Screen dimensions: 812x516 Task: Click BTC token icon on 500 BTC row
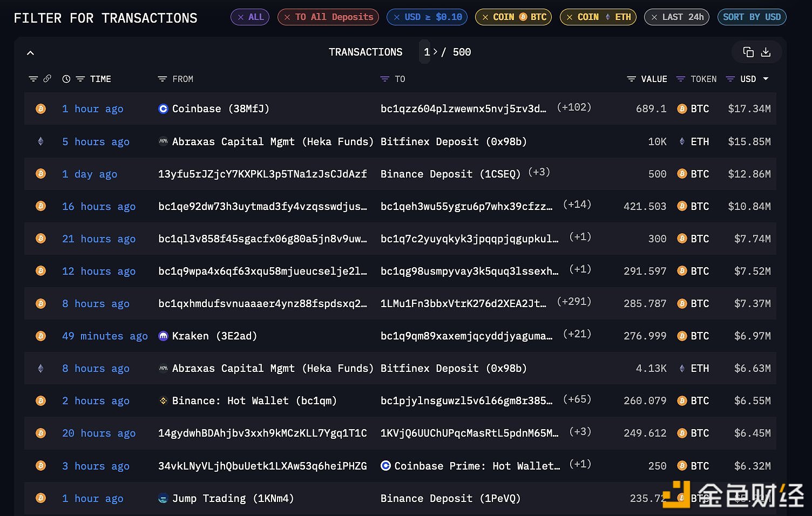tap(682, 174)
